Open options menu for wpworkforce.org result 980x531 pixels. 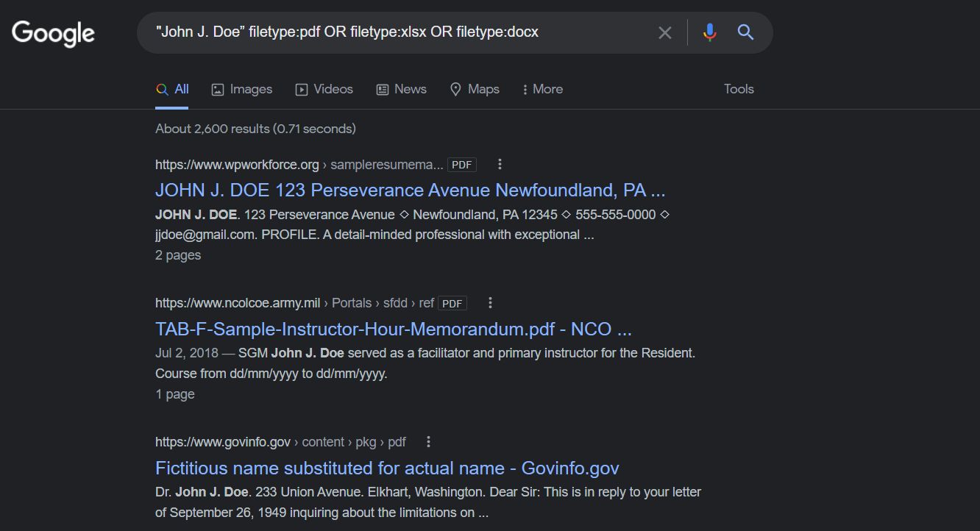tap(500, 164)
